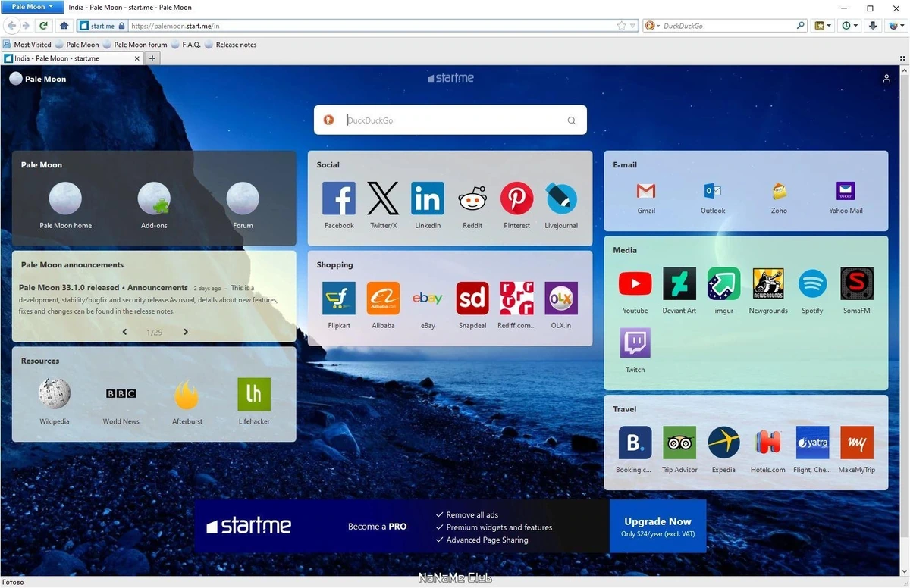Open the Livejournal bookmark icon

[x=561, y=199]
